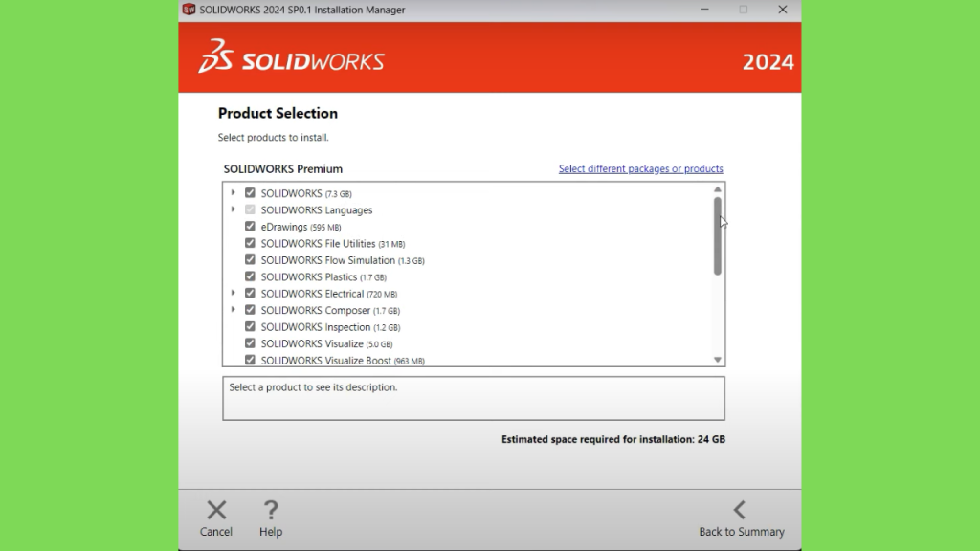Select the SOLIDWORKS Electrical row text
This screenshot has width=980, height=551.
(329, 294)
